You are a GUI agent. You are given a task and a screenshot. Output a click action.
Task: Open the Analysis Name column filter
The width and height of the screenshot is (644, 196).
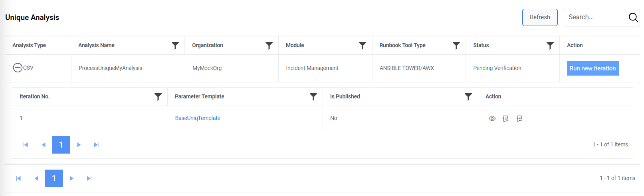tap(175, 46)
